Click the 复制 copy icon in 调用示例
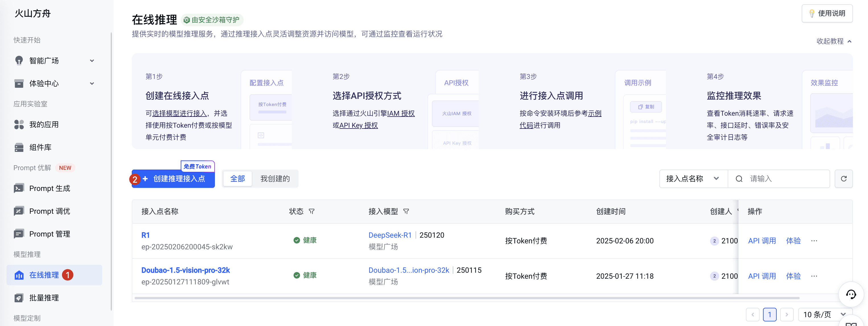Viewport: 868px width, 326px height. [x=640, y=107]
